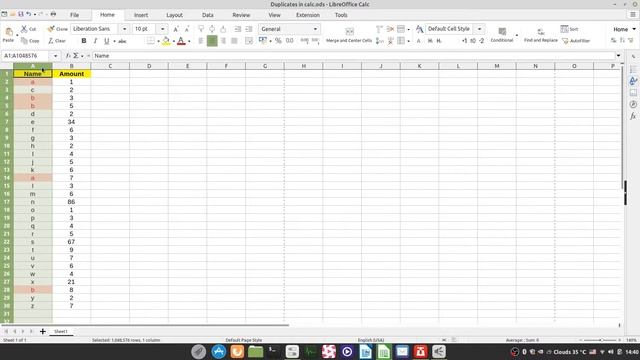Viewport: 640px width, 360px height.
Task: Open sidebar Navigator compass icon
Action: (x=633, y=104)
